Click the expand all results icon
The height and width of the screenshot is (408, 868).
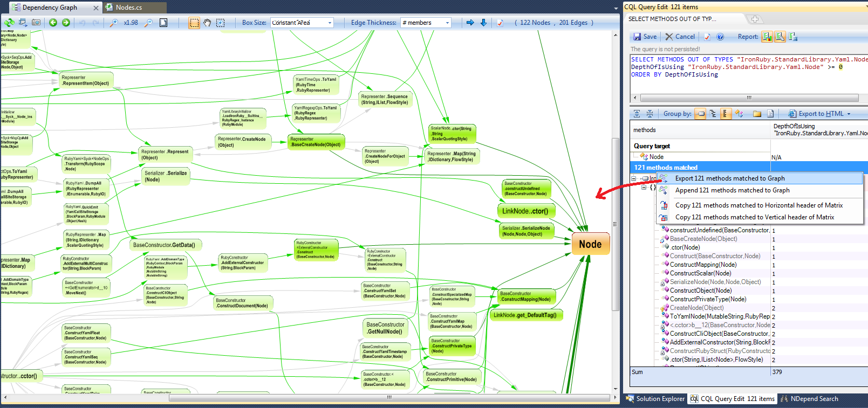click(x=637, y=114)
